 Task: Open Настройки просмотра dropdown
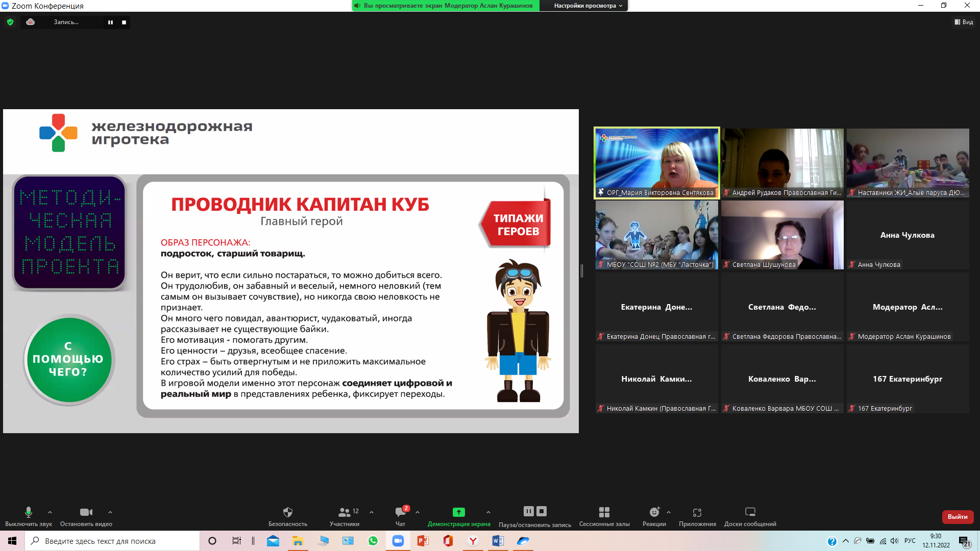pyautogui.click(x=588, y=6)
